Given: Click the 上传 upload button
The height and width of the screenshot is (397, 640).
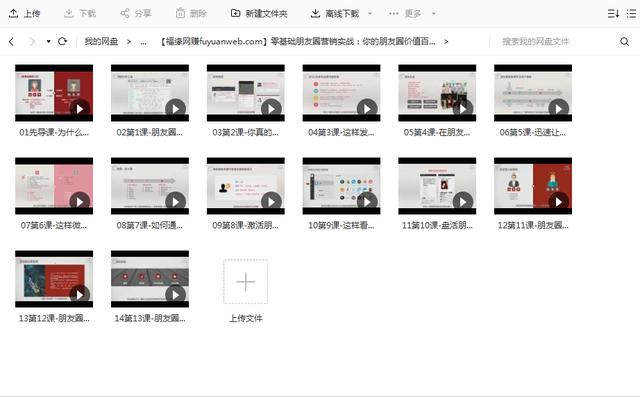Looking at the screenshot, I should click(24, 13).
